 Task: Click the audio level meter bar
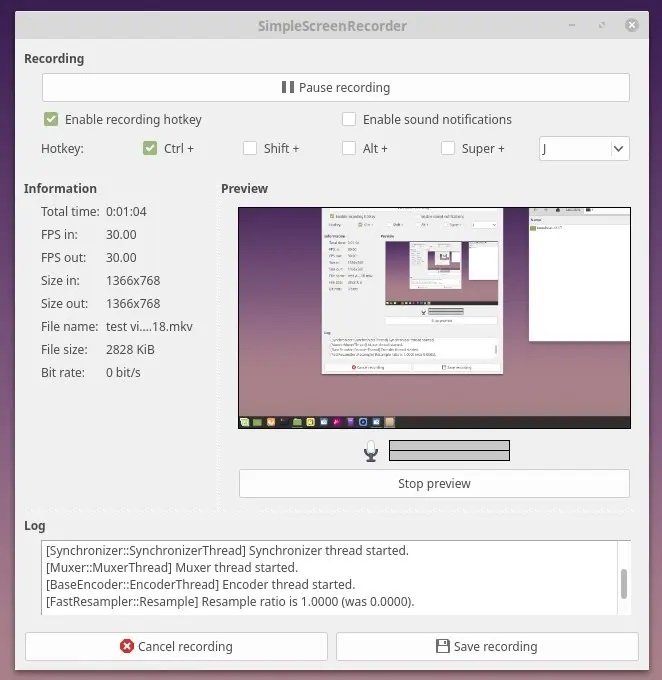449,451
